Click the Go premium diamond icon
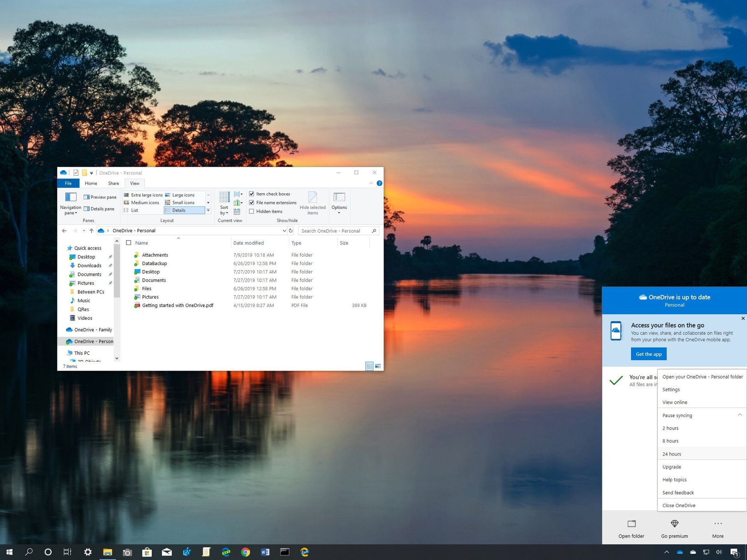Image resolution: width=747 pixels, height=560 pixels. coord(674,523)
